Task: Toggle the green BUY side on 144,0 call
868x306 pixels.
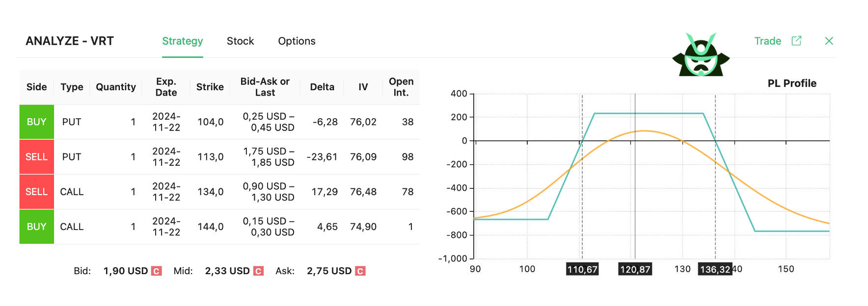Action: coord(37,227)
